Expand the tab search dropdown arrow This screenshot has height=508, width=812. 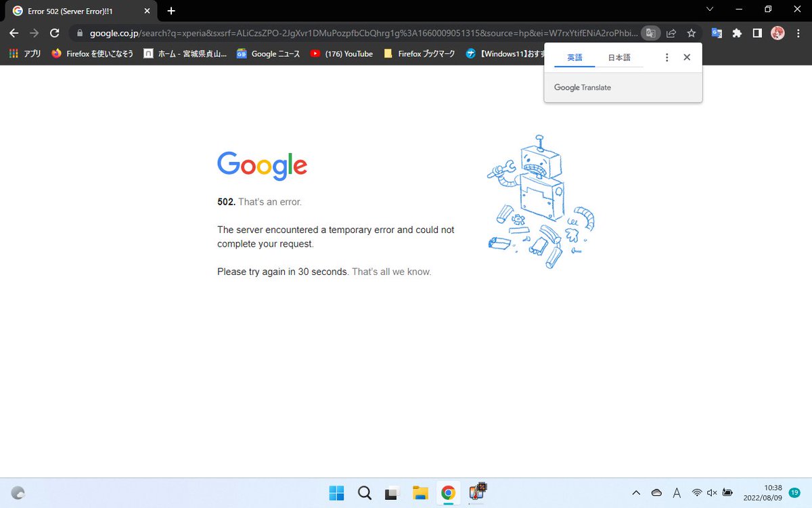(709, 9)
